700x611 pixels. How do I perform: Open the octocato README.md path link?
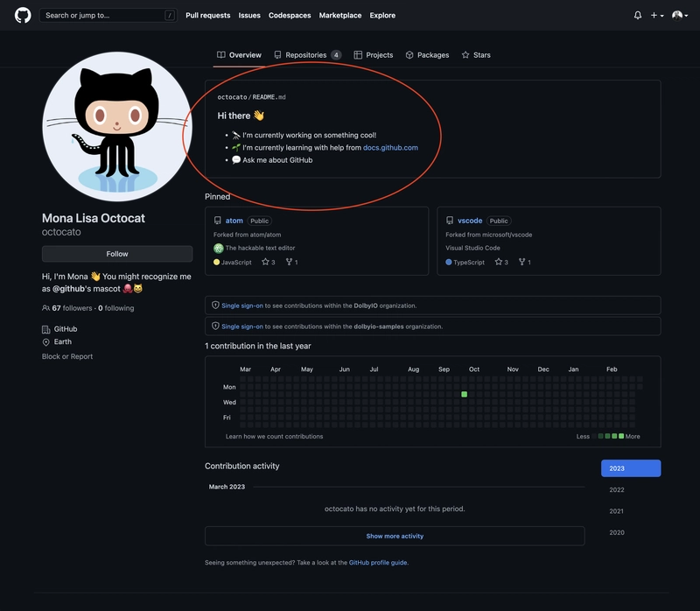pyautogui.click(x=251, y=97)
